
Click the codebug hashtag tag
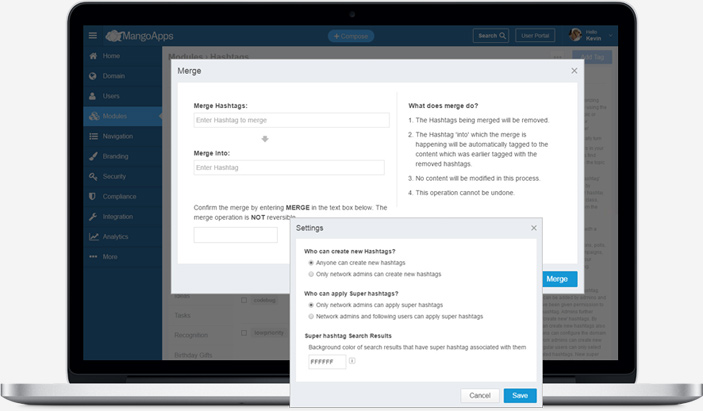(265, 300)
